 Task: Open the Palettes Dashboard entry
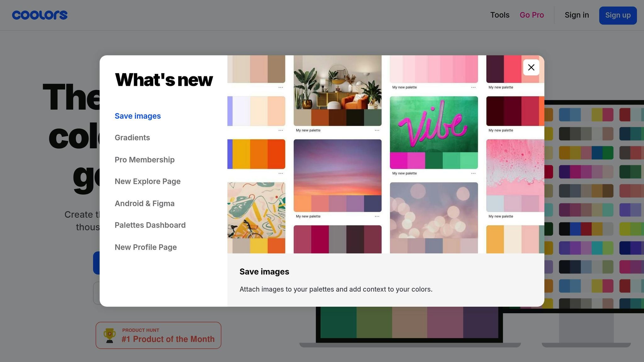click(150, 225)
